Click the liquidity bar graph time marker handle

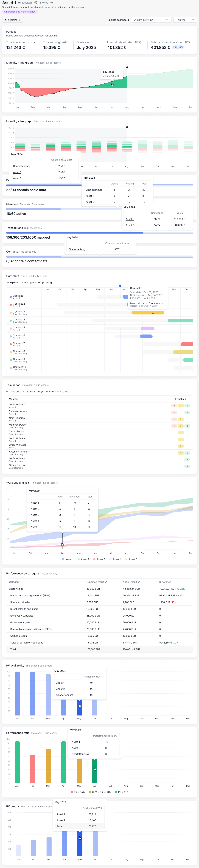127,127
